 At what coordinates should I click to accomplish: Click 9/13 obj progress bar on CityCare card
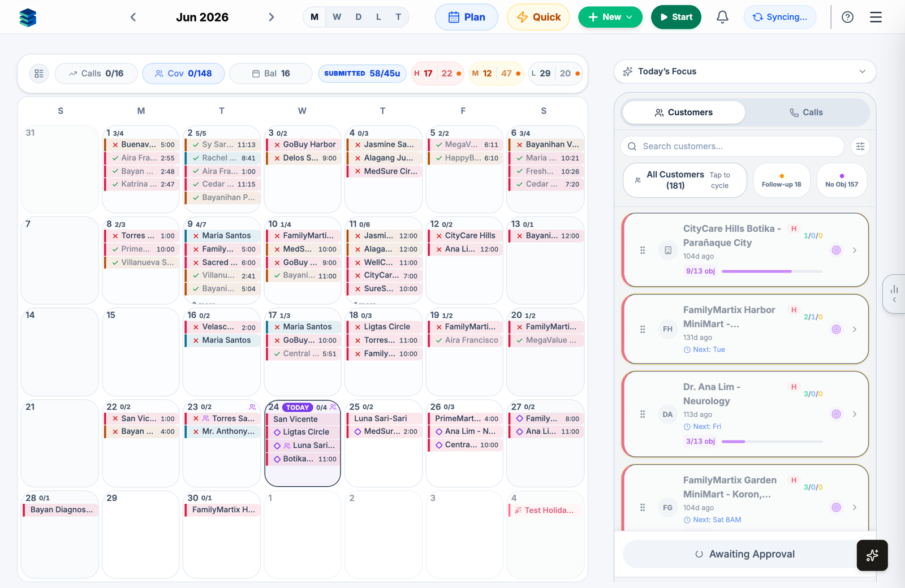[772, 271]
